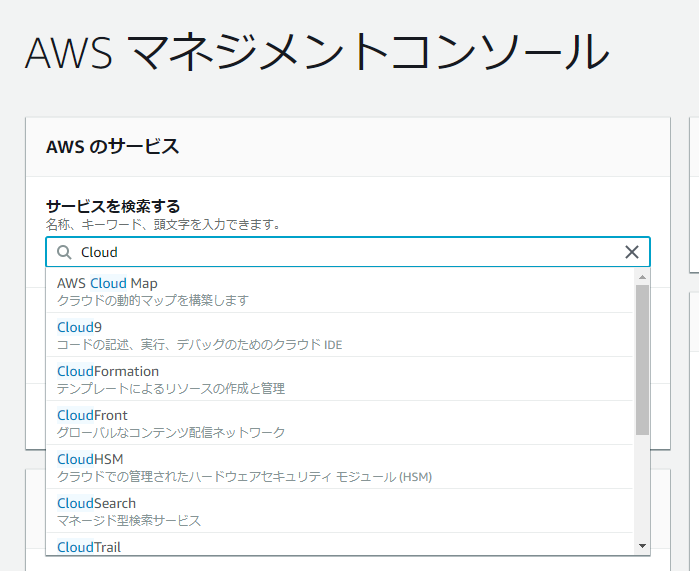Click the hint text 名称、キーワード、頭文字を入力できます
Viewport: 699px width, 571px height.
tap(163, 225)
